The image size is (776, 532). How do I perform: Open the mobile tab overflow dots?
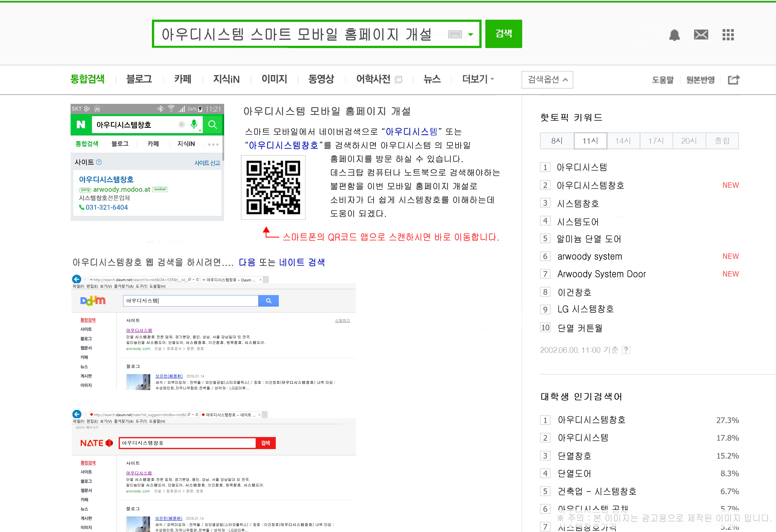213,144
